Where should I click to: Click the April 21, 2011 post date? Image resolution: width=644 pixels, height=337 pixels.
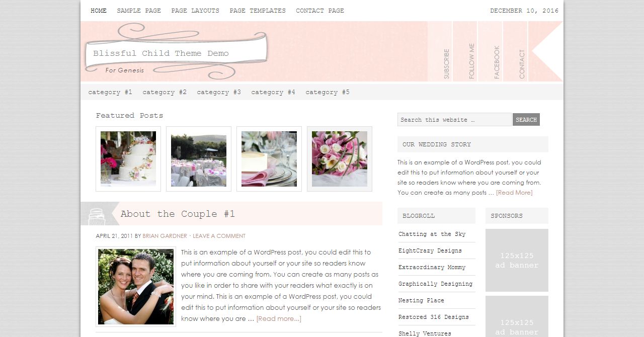point(115,236)
